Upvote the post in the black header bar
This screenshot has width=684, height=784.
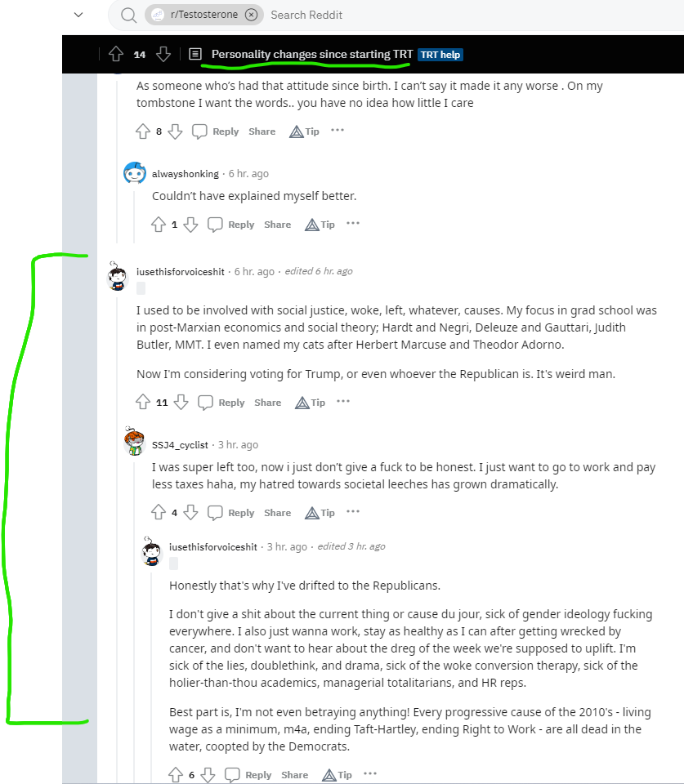point(116,54)
